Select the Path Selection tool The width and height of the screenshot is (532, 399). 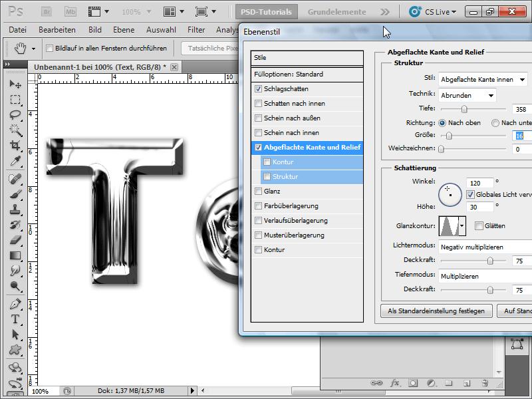[x=15, y=334]
